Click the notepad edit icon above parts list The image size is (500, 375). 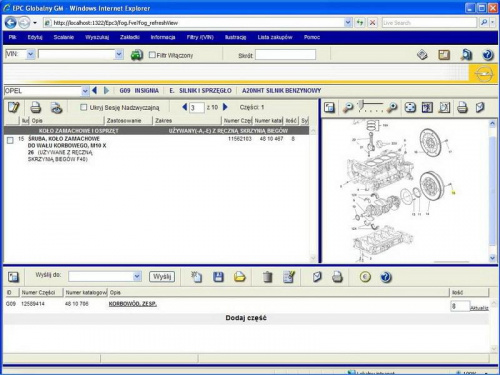click(14, 107)
